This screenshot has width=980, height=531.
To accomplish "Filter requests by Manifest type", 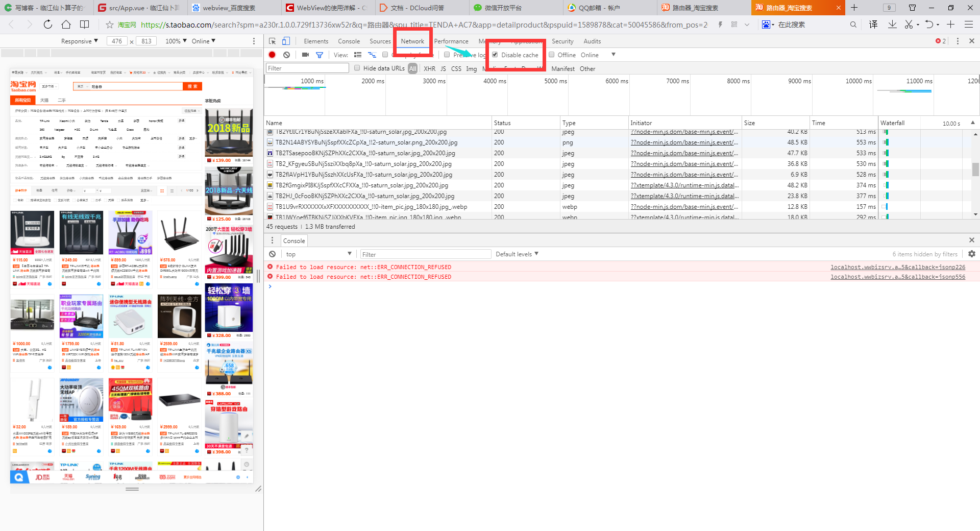I will coord(563,68).
